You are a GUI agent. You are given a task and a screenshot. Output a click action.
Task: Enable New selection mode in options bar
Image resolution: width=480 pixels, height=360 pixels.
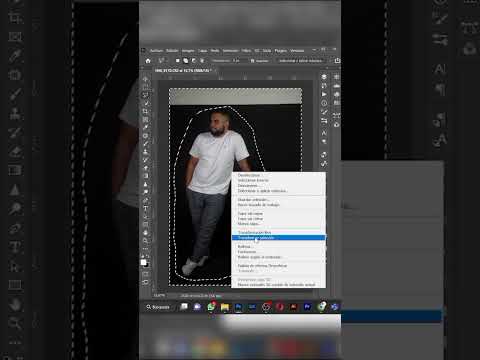click(x=178, y=61)
